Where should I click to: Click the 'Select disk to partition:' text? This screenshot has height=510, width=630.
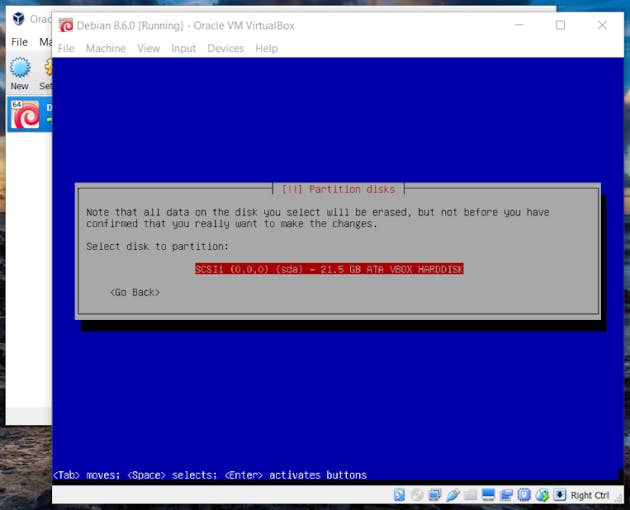(157, 246)
